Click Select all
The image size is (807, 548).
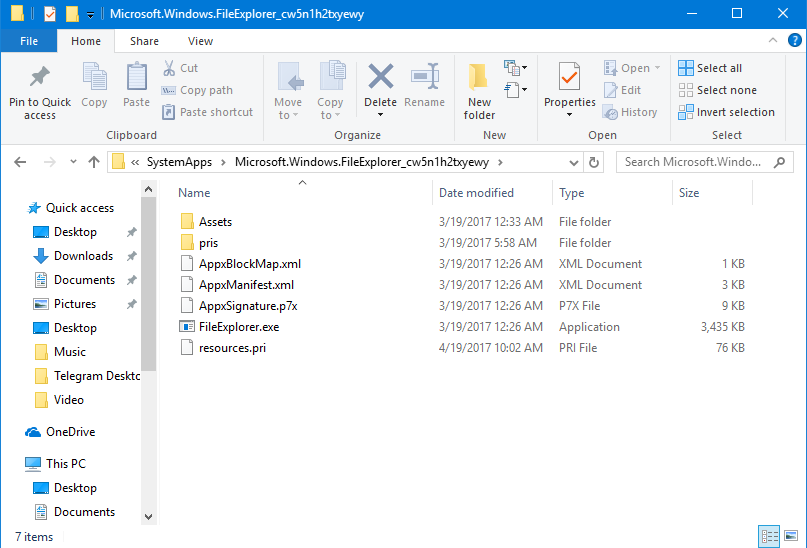point(710,68)
